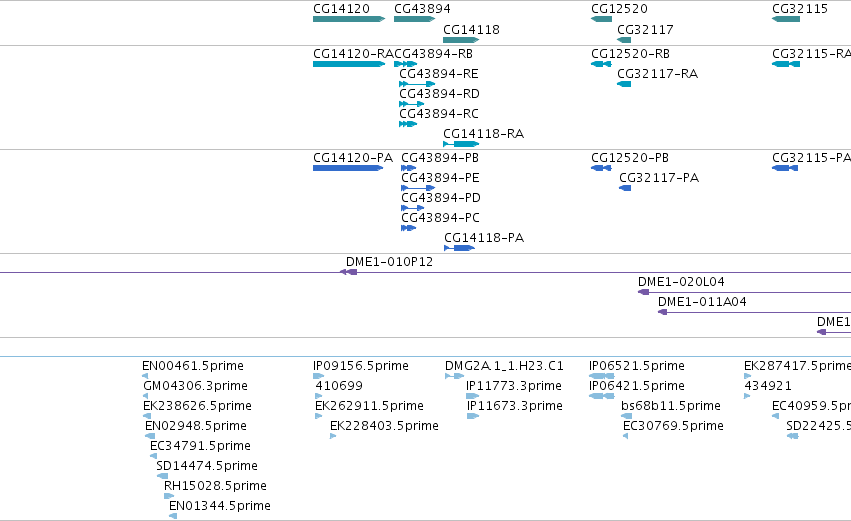Click the CG43894-RD transcript feature
851x521 pixels.
(x=411, y=104)
